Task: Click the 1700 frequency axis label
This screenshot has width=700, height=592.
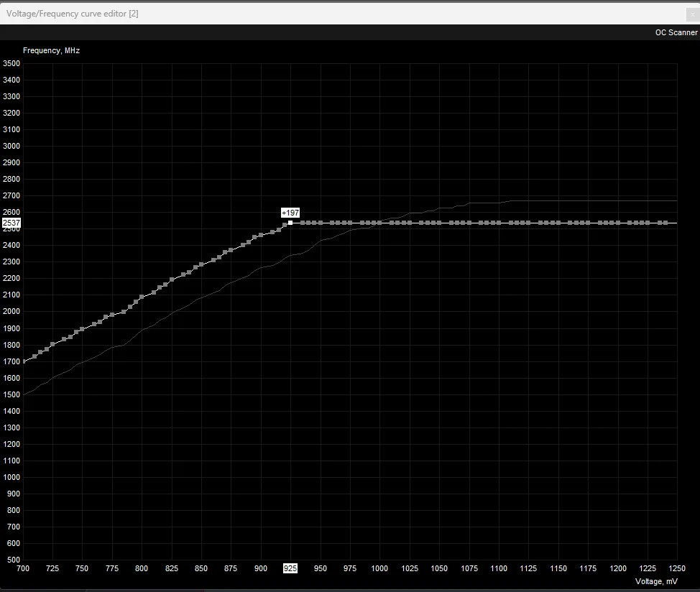Action: 11,361
